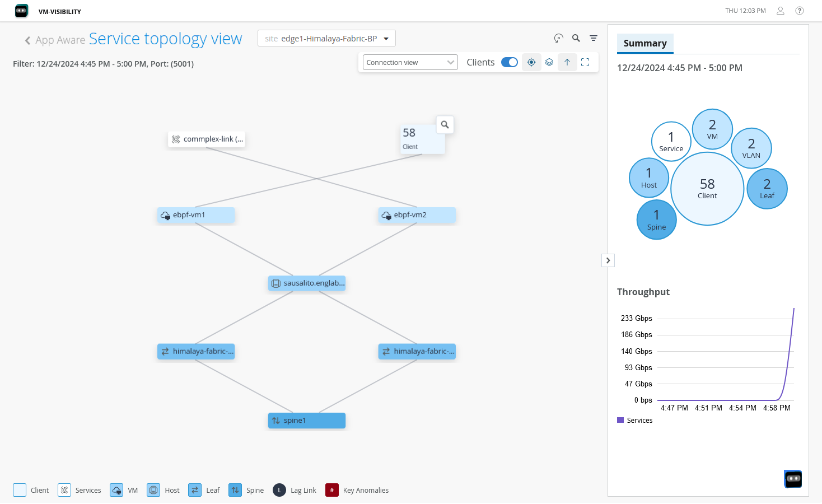This screenshot has width=822, height=504.
Task: Click the Spine legend icon
Action: pos(235,490)
